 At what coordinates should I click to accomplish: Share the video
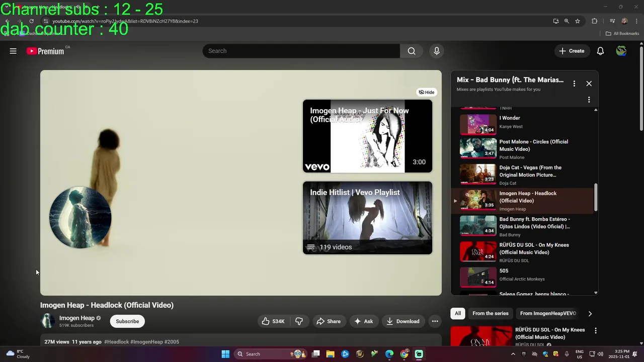328,321
